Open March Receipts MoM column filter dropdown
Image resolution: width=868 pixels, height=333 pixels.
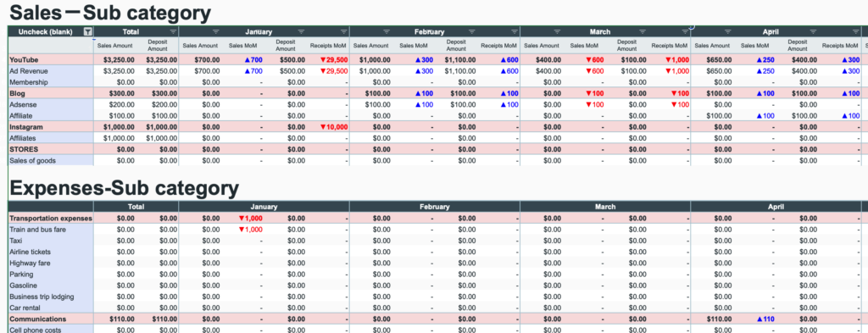tap(685, 31)
